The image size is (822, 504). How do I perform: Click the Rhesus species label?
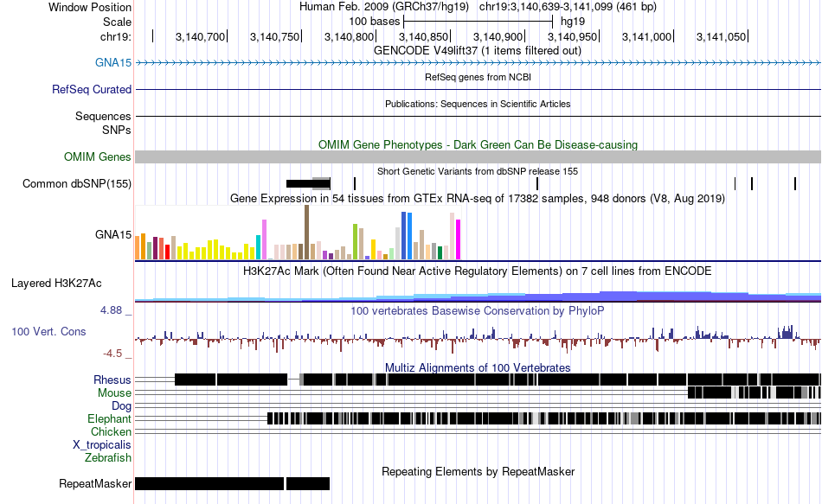(112, 380)
